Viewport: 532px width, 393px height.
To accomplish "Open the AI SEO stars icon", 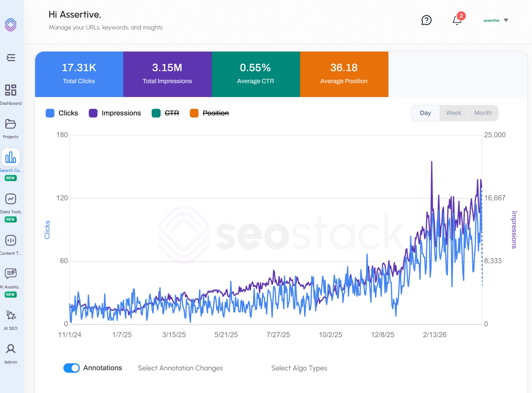I will coord(11,315).
